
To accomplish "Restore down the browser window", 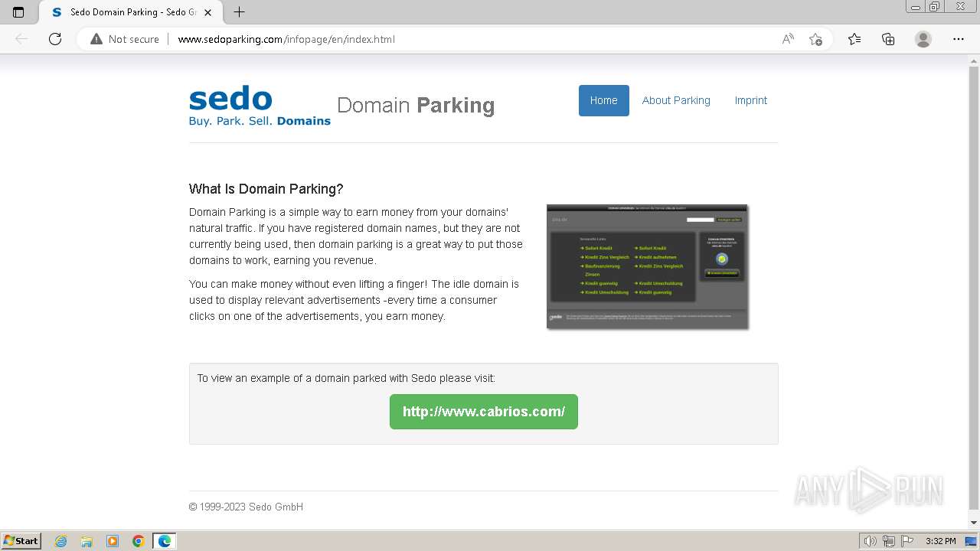I will pyautogui.click(x=935, y=6).
